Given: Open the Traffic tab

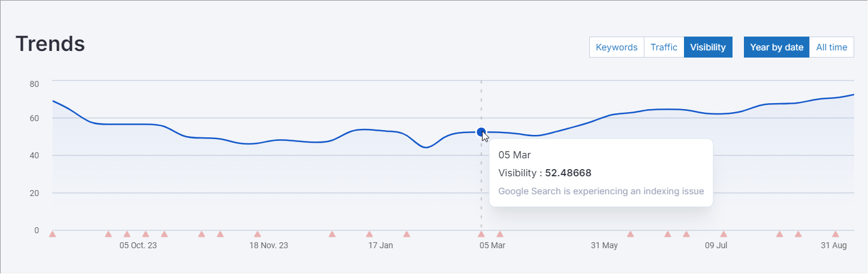Looking at the screenshot, I should [x=664, y=47].
